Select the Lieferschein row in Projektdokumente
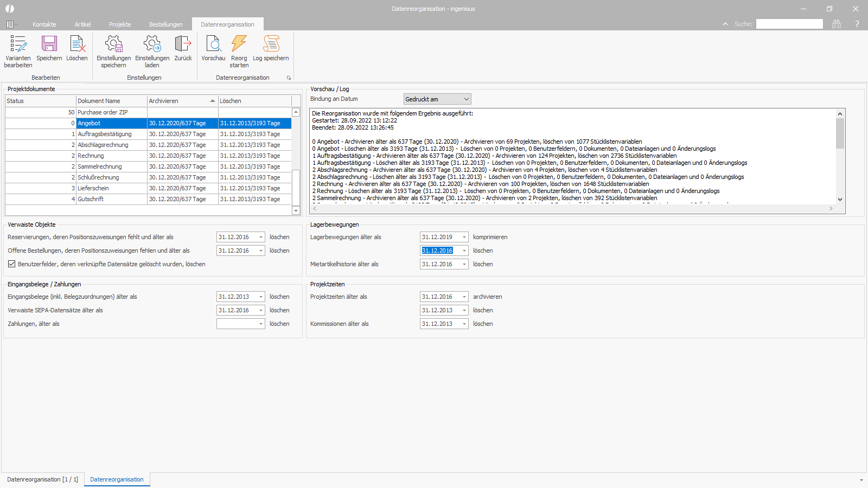The height and width of the screenshot is (488, 868). [148, 188]
